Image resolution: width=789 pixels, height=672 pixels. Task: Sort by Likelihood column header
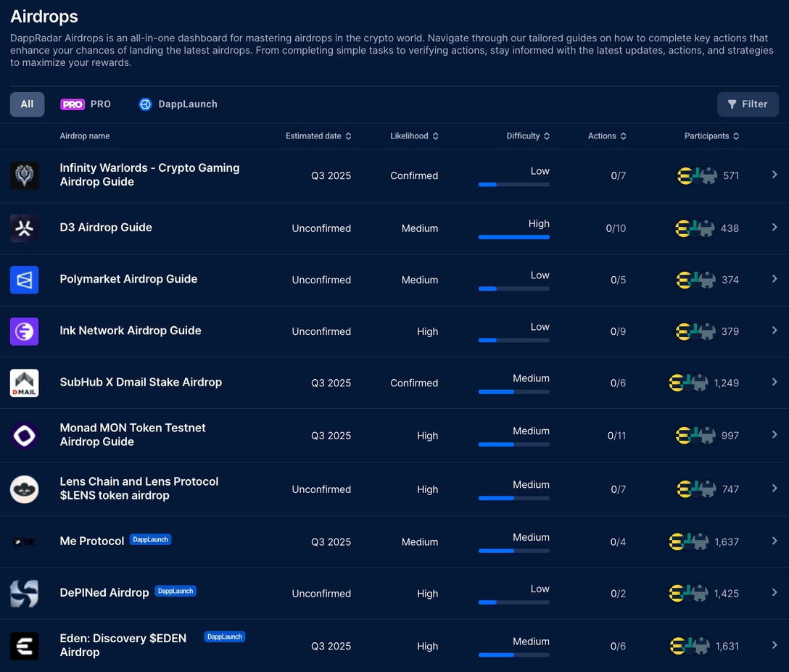(x=414, y=136)
